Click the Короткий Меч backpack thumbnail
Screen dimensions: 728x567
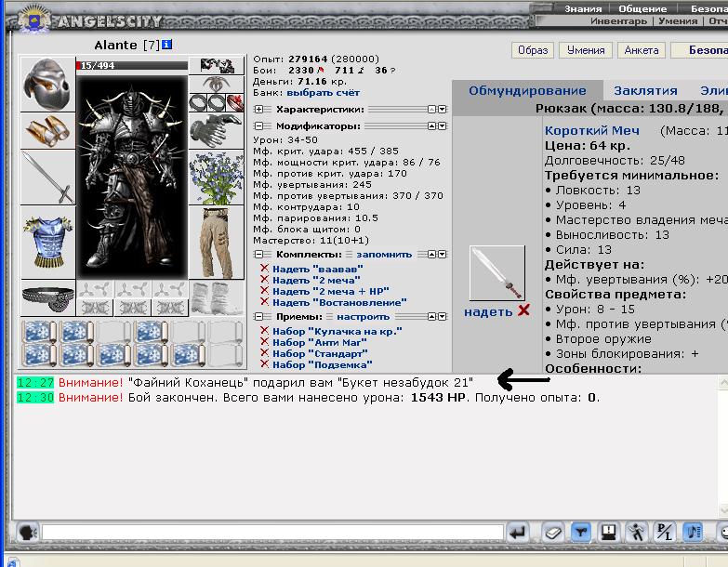pos(497,273)
